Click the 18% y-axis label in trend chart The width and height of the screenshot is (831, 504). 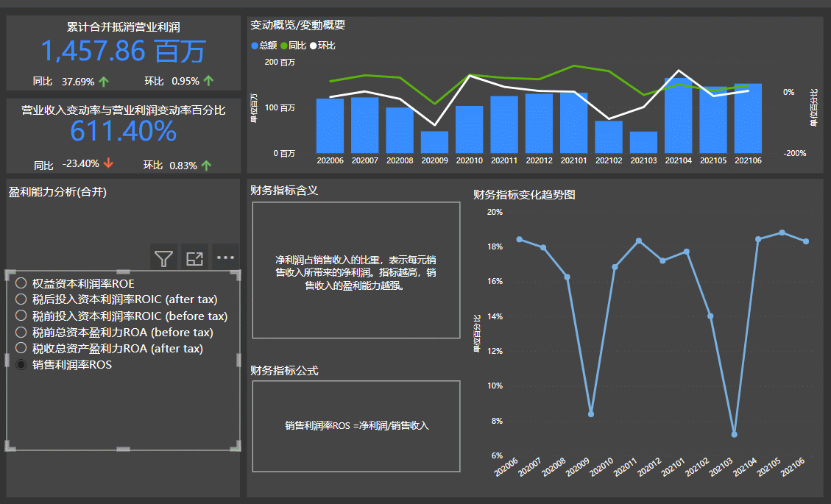(x=495, y=246)
